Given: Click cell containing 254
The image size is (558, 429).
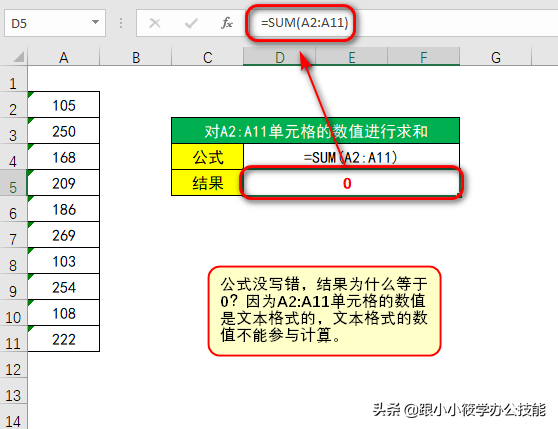Looking at the screenshot, I should click(64, 287).
